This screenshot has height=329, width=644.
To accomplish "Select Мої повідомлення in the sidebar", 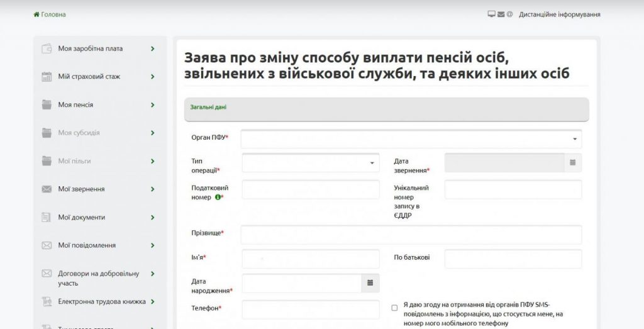I will [x=87, y=245].
